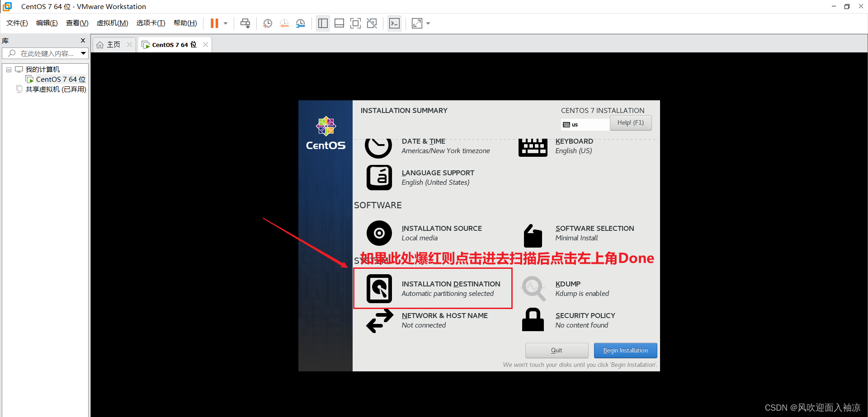868x417 pixels.
Task: Open INSTALLATION SOURCE Local media label
Action: click(x=442, y=233)
